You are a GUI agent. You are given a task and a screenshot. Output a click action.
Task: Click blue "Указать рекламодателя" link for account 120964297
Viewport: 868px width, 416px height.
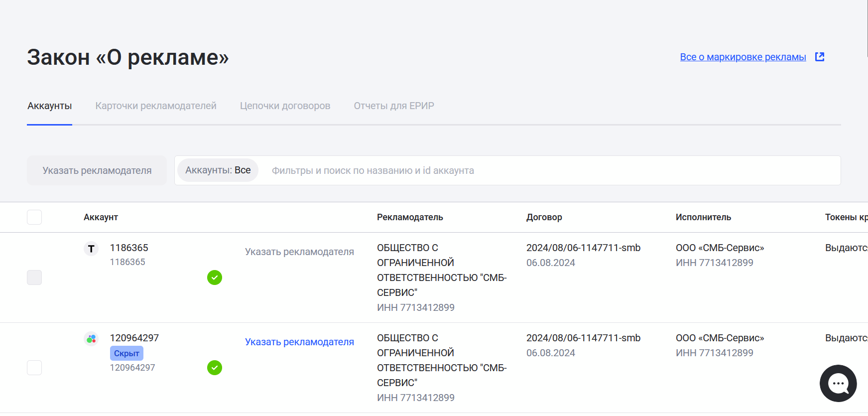pyautogui.click(x=299, y=342)
